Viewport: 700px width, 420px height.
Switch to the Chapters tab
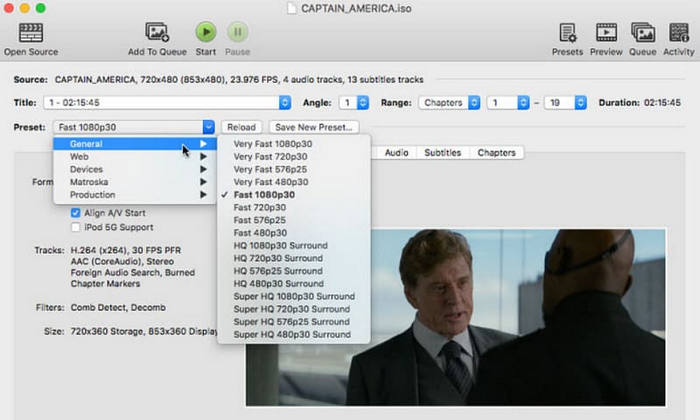pos(496,153)
